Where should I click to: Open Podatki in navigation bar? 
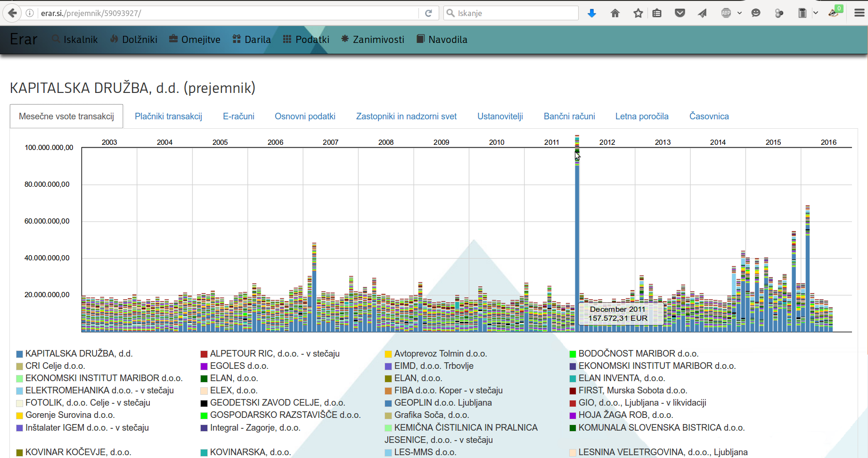tap(306, 40)
